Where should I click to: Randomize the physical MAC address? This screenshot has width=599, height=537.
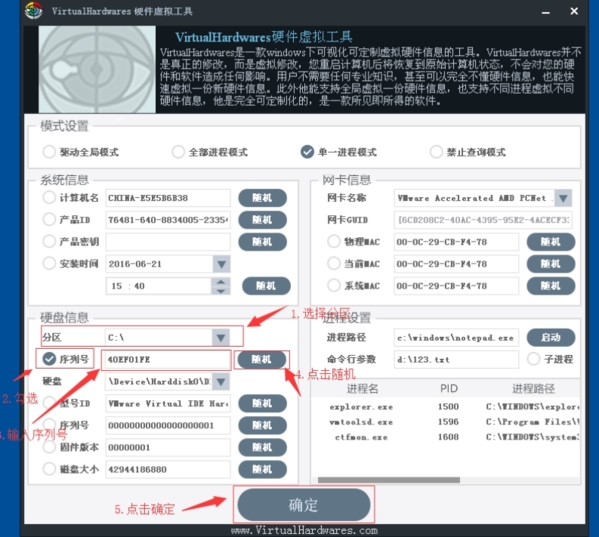[x=551, y=241]
